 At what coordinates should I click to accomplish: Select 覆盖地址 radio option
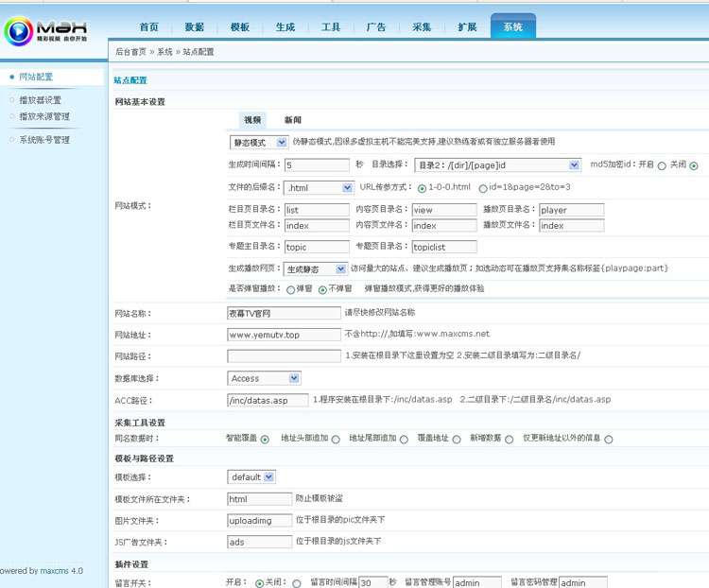pyautogui.click(x=457, y=440)
